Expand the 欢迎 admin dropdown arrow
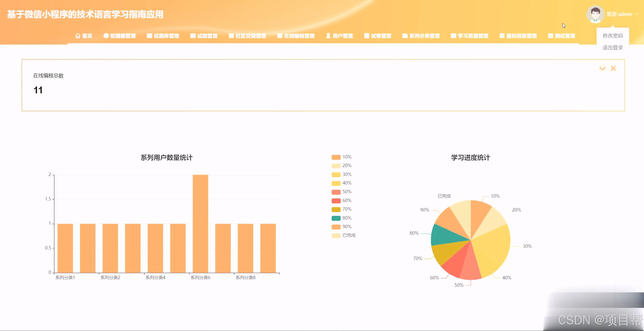This screenshot has height=331, width=644. tap(637, 14)
